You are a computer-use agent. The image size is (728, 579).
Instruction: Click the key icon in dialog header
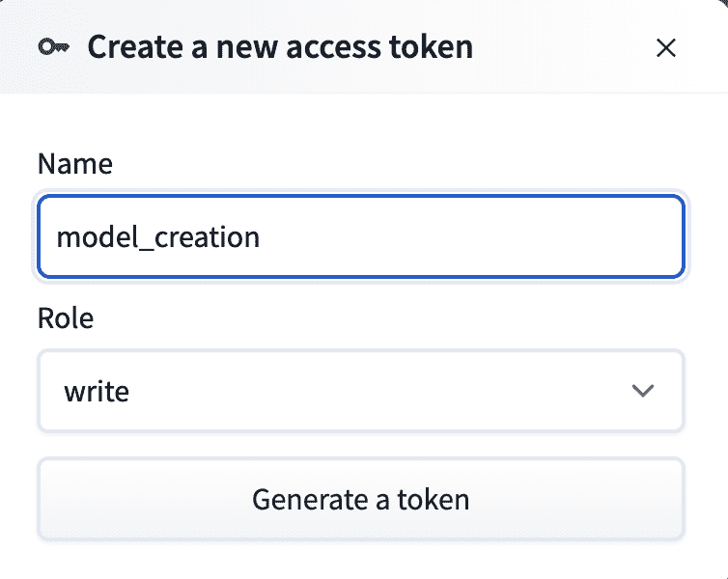click(x=53, y=47)
